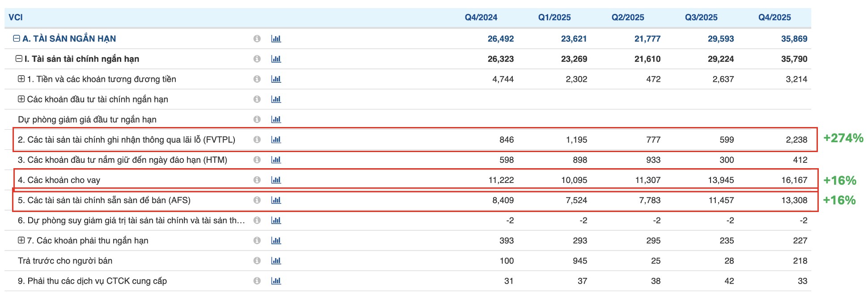This screenshot has width=868, height=297.
Task: Expand Tiền và các khoản tương đương tiền
Action: point(21,79)
